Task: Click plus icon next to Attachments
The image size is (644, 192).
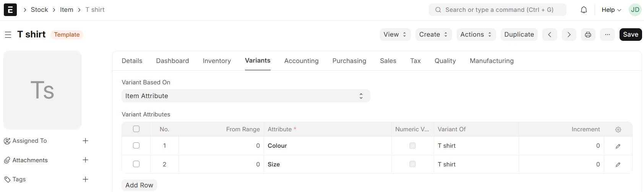Action: click(x=86, y=160)
